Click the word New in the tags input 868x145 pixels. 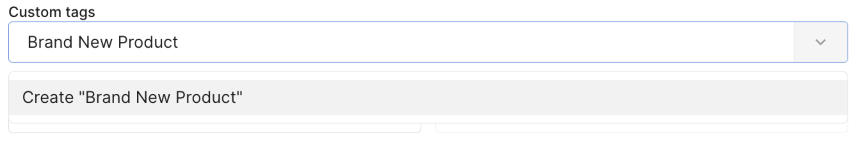click(x=95, y=42)
